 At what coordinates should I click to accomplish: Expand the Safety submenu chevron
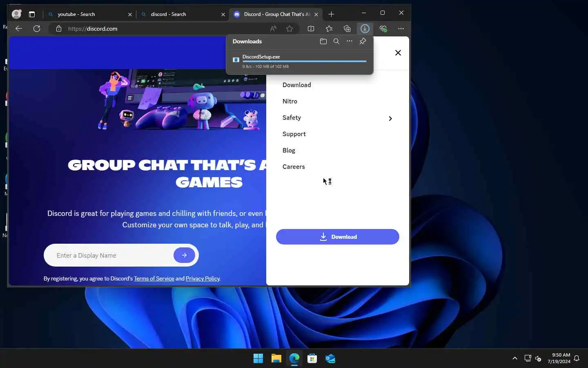click(390, 119)
